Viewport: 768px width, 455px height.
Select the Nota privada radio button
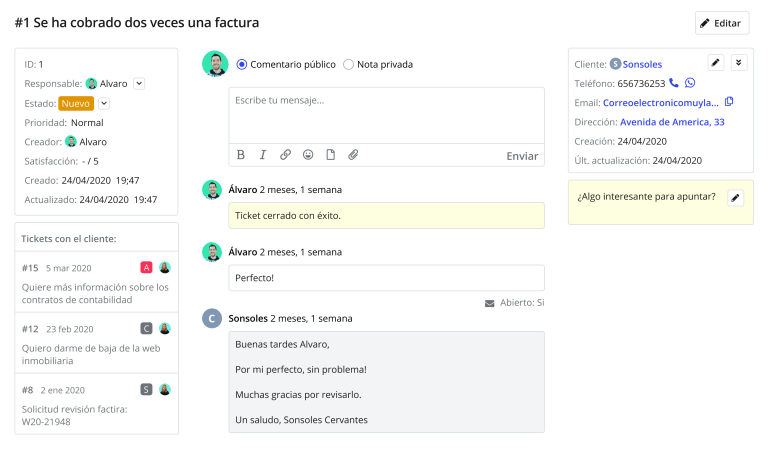pos(348,64)
